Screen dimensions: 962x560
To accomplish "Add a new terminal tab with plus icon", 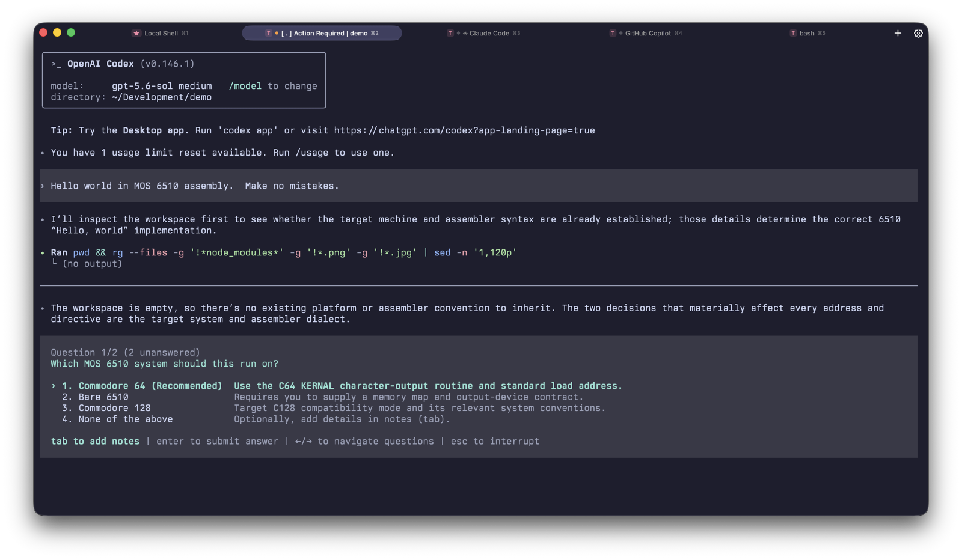I will pos(898,33).
